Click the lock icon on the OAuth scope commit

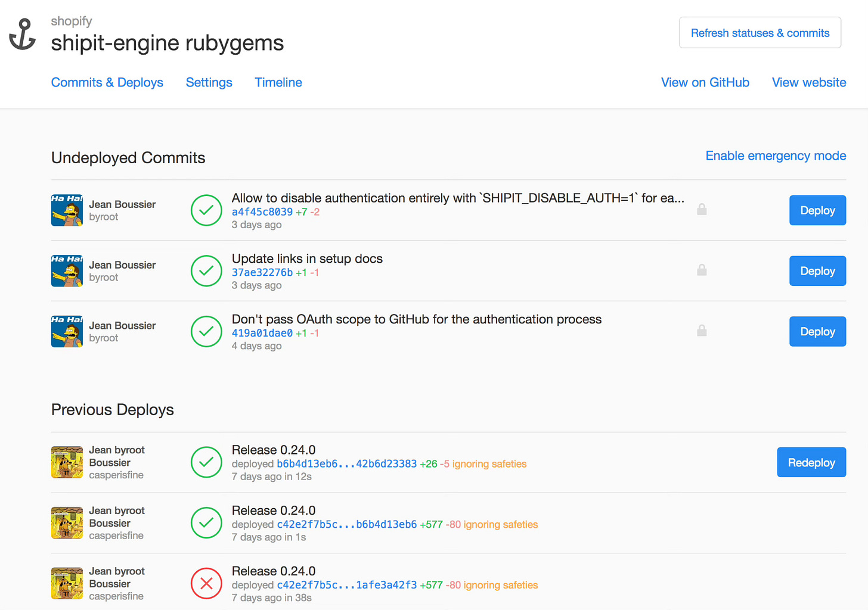pyautogui.click(x=702, y=331)
